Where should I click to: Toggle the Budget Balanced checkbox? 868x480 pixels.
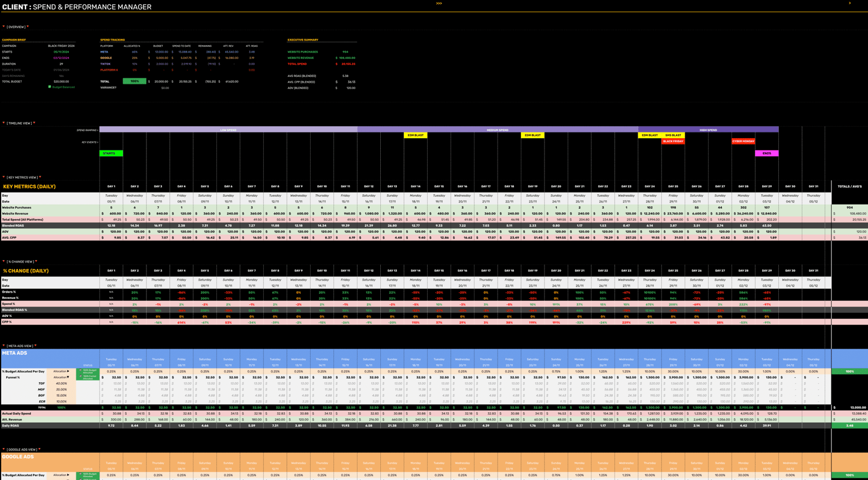50,87
